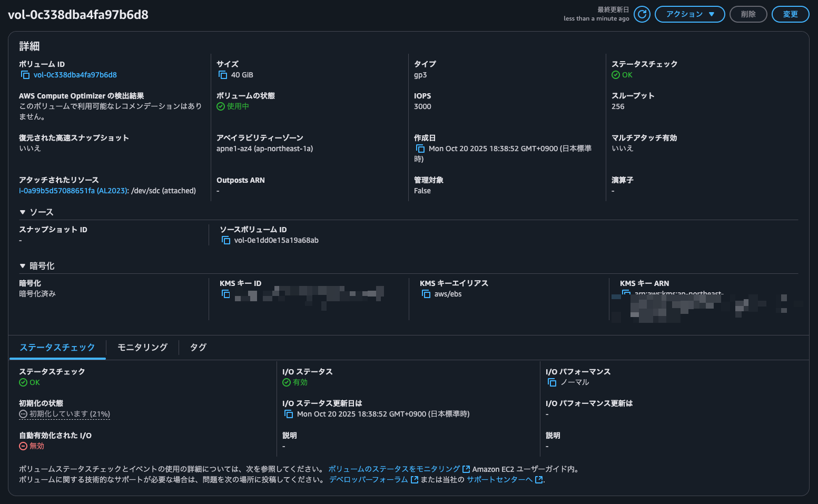Open the デベロッパーフォーラム link
Screen dimensions: 818x504
[373, 480]
